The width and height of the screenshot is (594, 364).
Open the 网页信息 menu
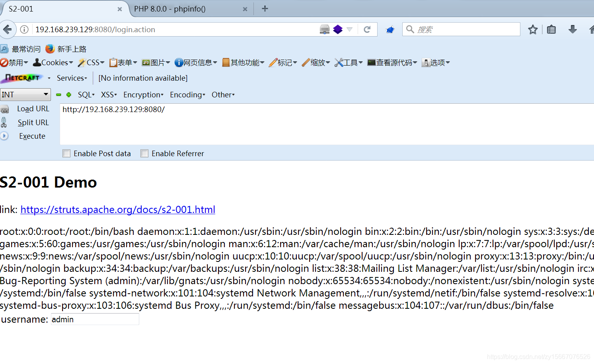tap(196, 62)
